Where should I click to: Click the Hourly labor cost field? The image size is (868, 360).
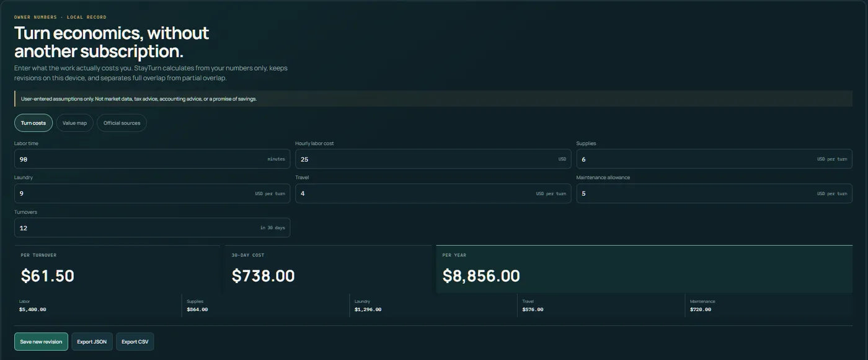(x=433, y=159)
